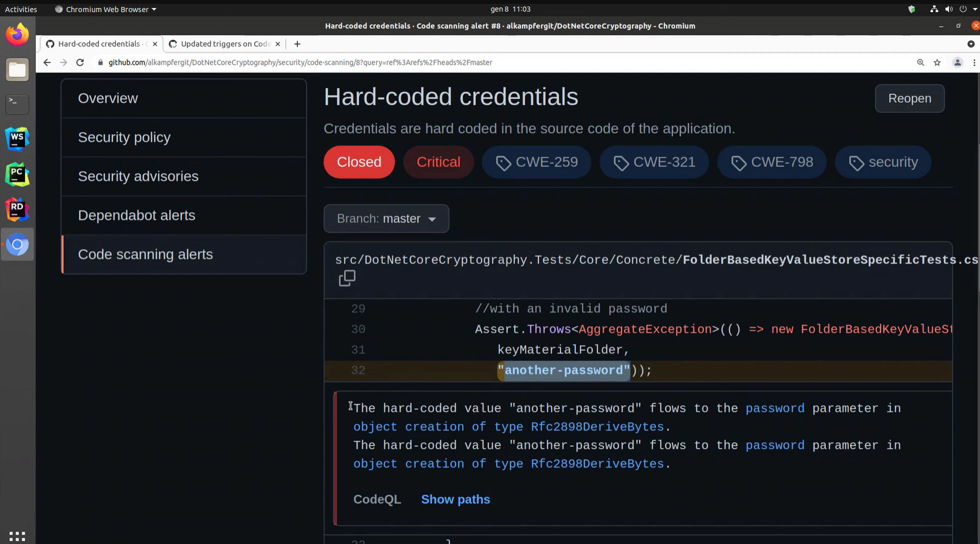Expand the Branch: master dropdown
Viewport: 980px width, 544px height.
pos(386,218)
